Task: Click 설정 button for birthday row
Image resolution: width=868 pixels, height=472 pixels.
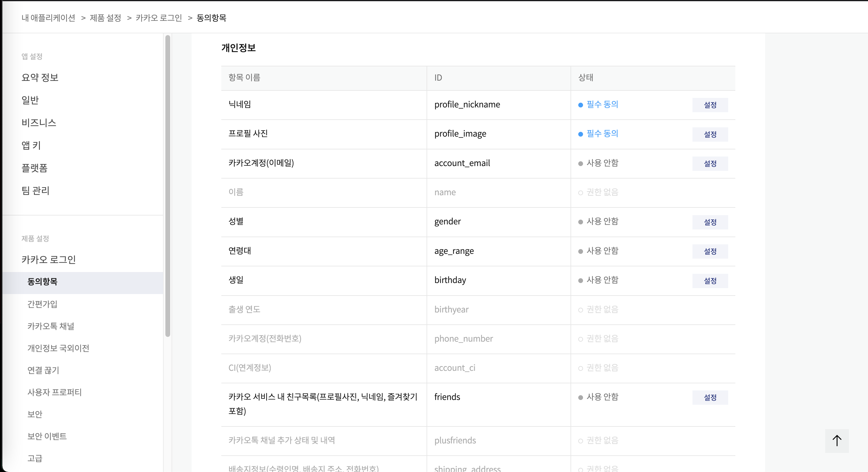Action: coord(710,281)
